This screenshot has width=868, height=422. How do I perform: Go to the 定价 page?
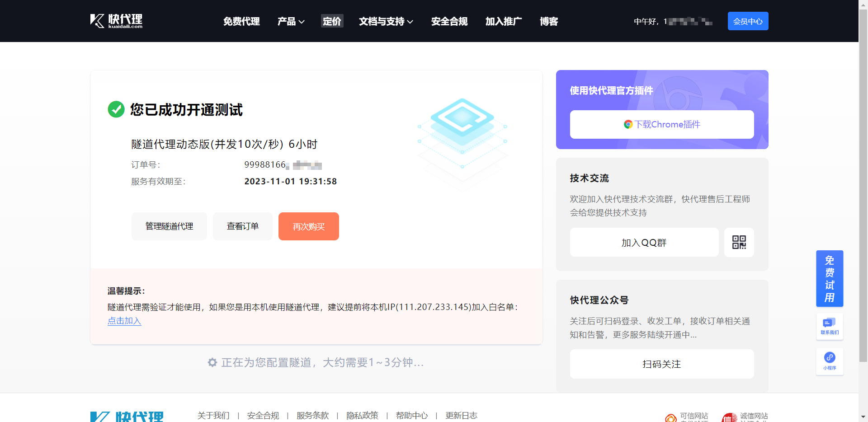tap(332, 21)
